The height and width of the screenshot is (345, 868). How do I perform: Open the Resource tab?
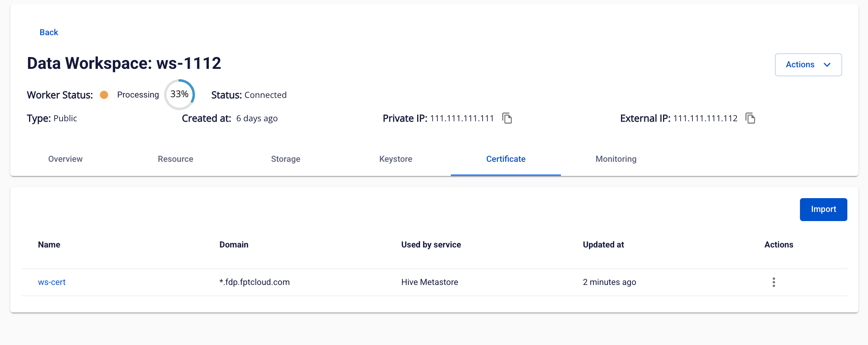[x=176, y=159]
